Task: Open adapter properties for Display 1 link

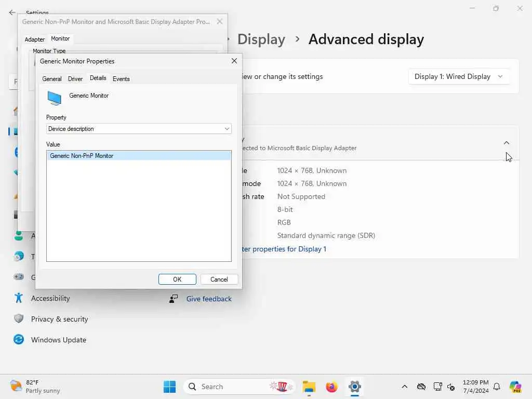Action: click(284, 249)
